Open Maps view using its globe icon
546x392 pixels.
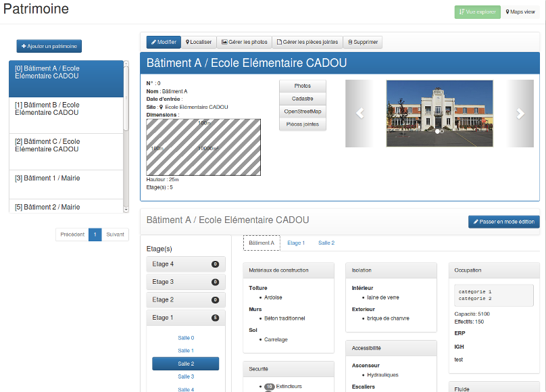[x=507, y=11]
